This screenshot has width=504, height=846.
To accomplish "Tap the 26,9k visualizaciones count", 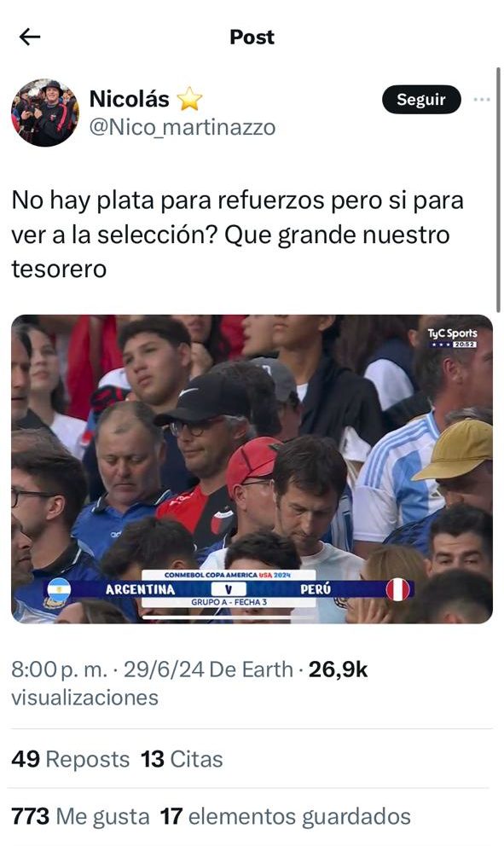I will point(189,683).
